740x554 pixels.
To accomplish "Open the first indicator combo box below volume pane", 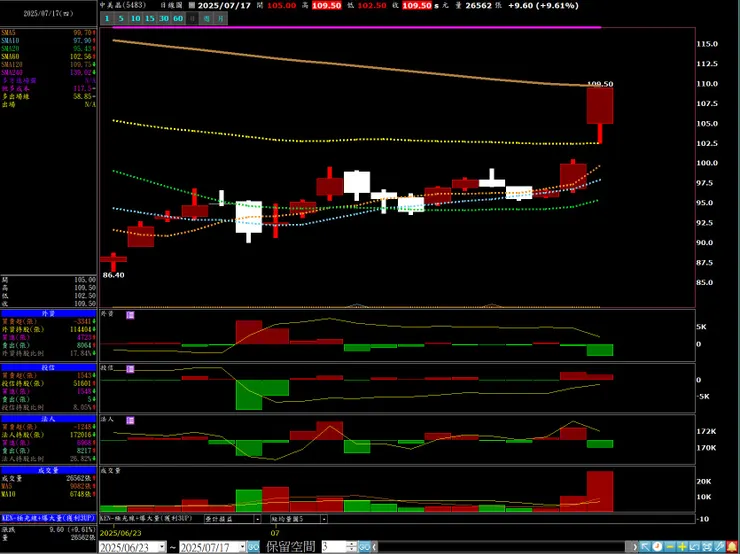I will point(232,519).
